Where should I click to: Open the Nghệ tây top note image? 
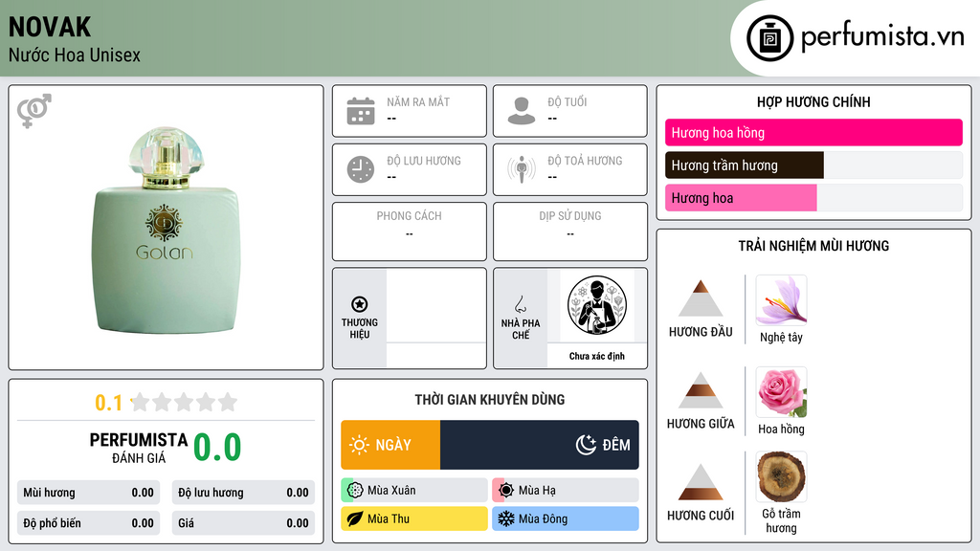[x=781, y=300]
